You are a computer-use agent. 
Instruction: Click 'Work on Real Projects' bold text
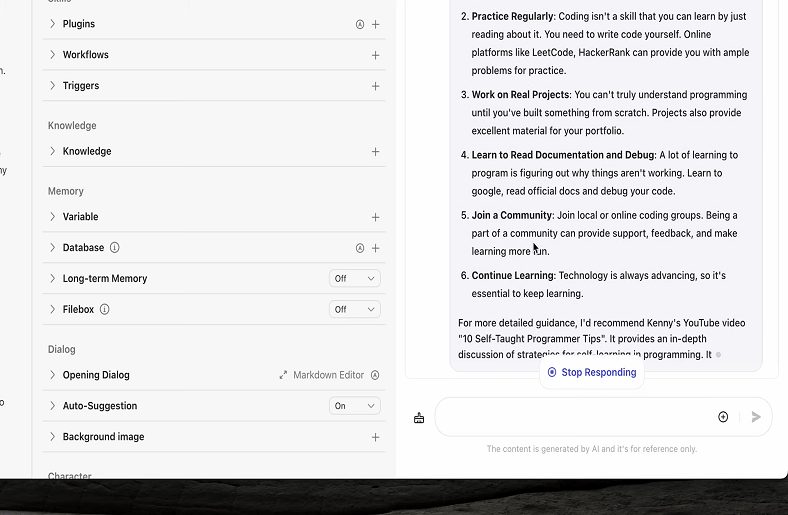pyautogui.click(x=521, y=95)
